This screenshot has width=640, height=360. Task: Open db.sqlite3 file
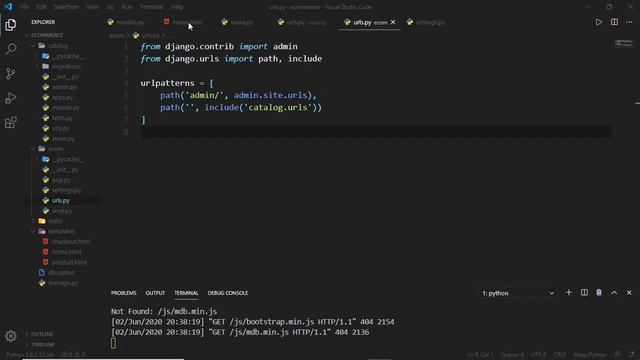tap(61, 272)
